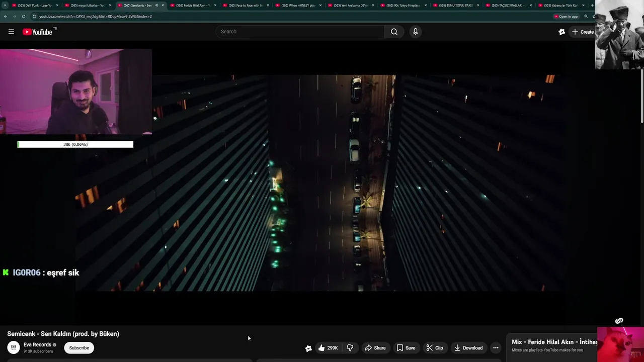Switch to When m0NESY plays tab
Viewport: 644px width, 362px height.
(x=298, y=6)
